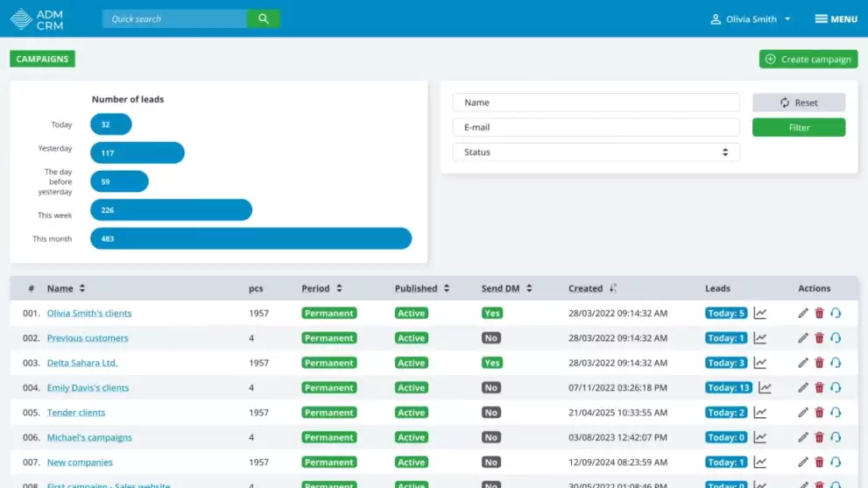Edit Olivia Smith's clients campaign
The height and width of the screenshot is (488, 868).
pos(802,313)
